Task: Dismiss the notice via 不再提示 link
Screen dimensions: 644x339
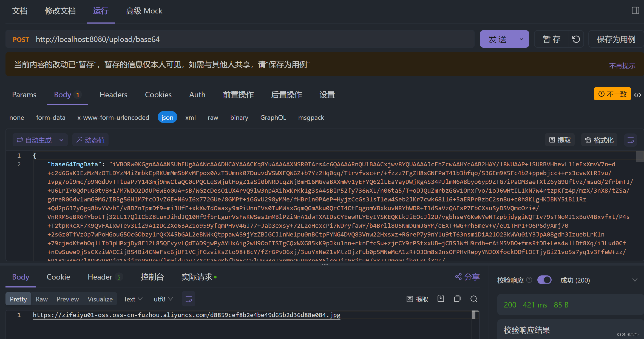Action: 622,65
